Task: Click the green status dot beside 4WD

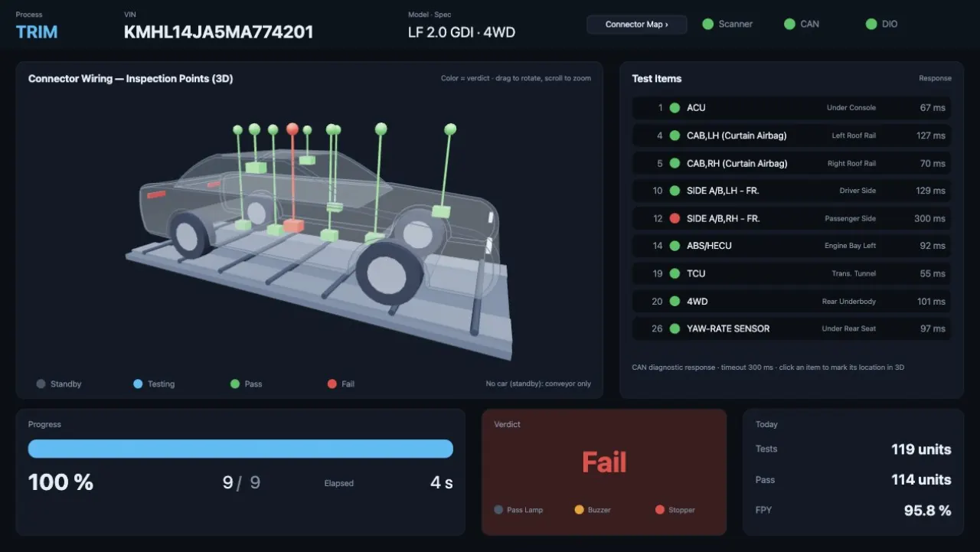Action: (x=675, y=301)
